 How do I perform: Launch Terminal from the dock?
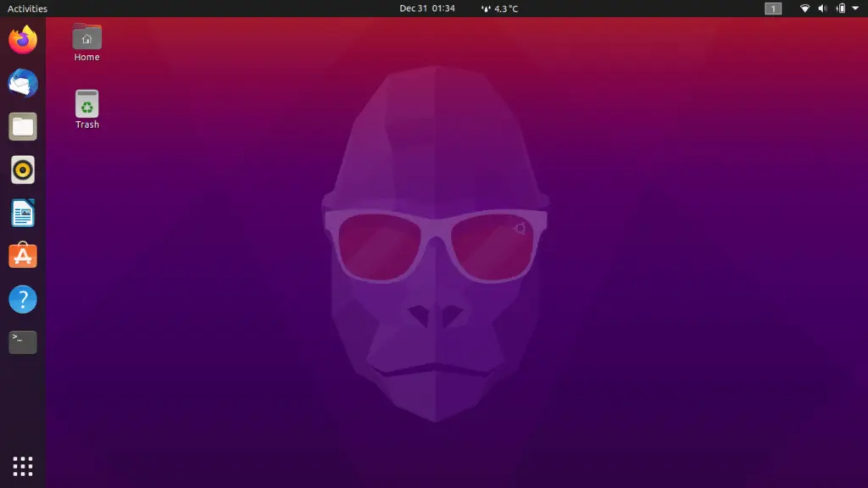[23, 342]
